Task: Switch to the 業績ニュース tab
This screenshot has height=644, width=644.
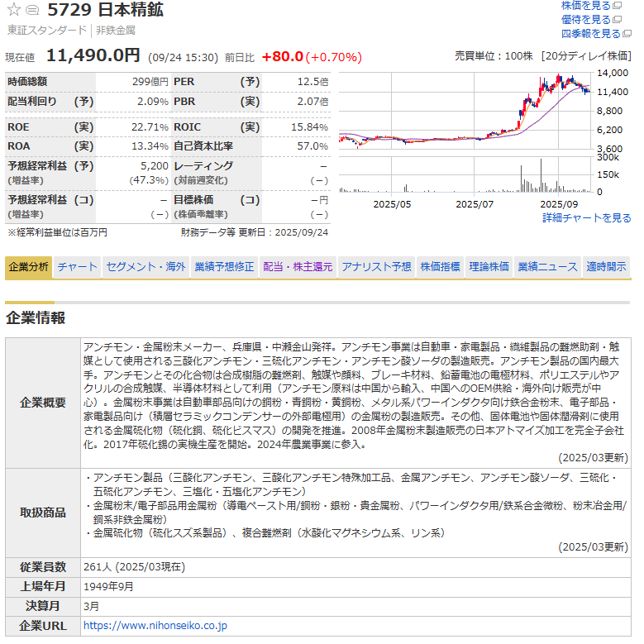Action: [547, 267]
